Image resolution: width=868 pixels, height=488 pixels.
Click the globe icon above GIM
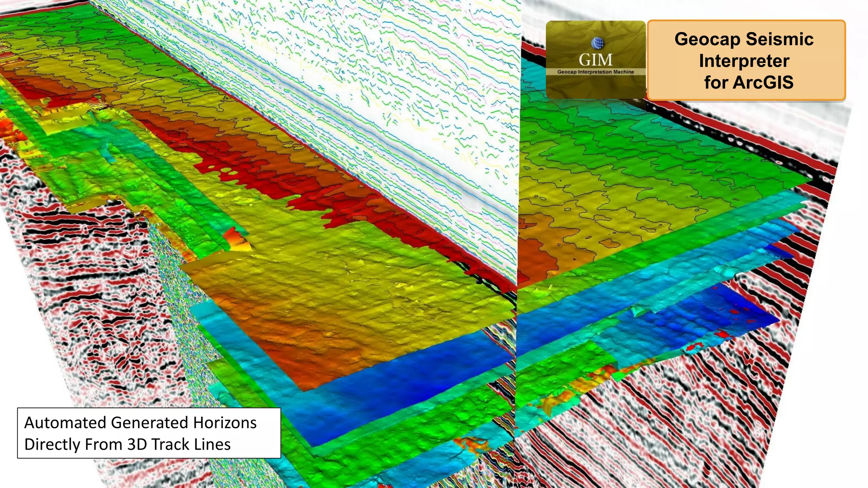click(598, 43)
